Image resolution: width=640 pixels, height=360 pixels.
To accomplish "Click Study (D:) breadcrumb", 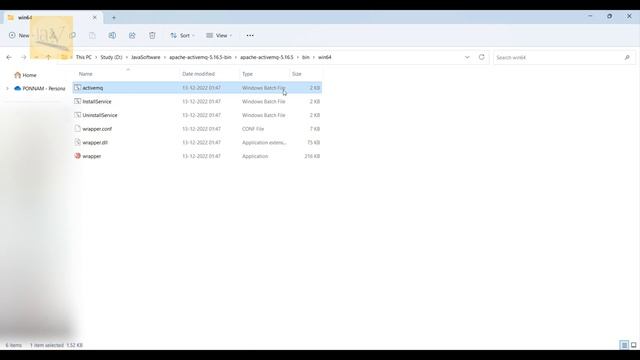I will coord(111,58).
